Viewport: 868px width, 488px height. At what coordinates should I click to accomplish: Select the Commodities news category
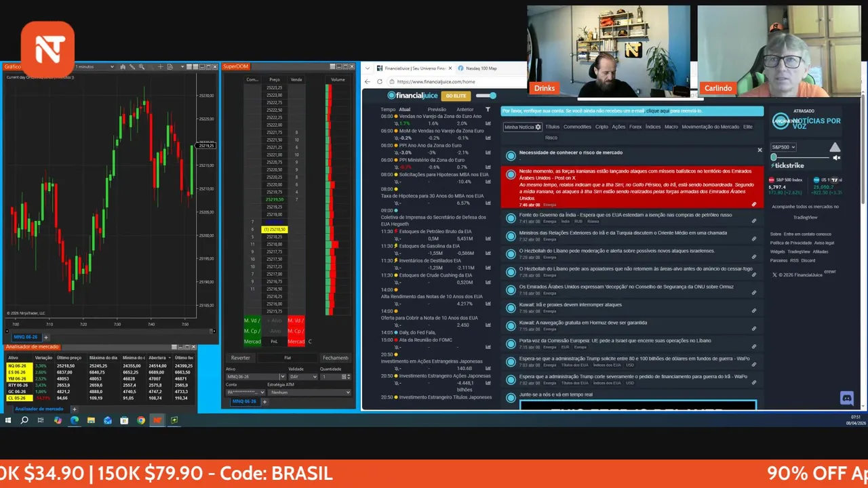click(x=577, y=127)
